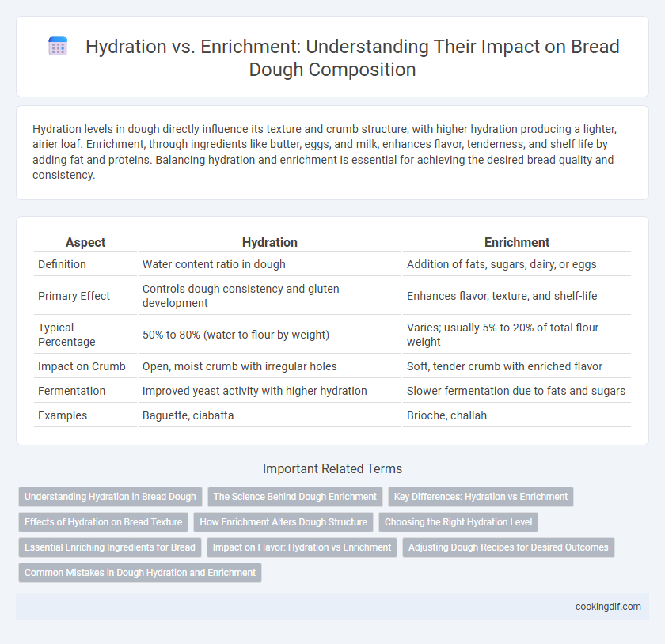This screenshot has width=665, height=644.
Task: Click the calendar icon beside the title
Action: (58, 47)
